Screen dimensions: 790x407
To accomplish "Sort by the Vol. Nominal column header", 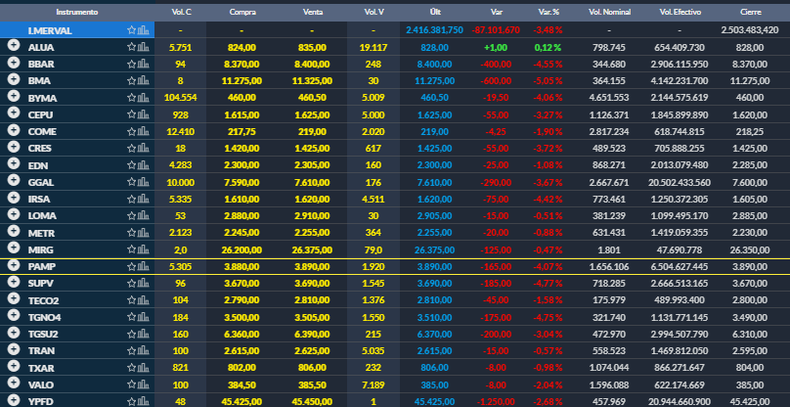I will 610,12.
